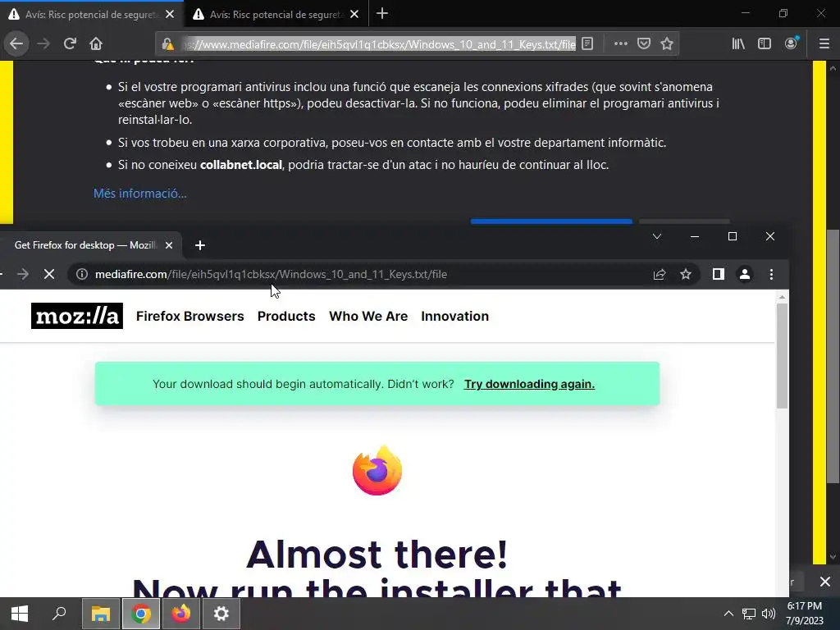Open a new tab in Chrome

[x=200, y=245]
